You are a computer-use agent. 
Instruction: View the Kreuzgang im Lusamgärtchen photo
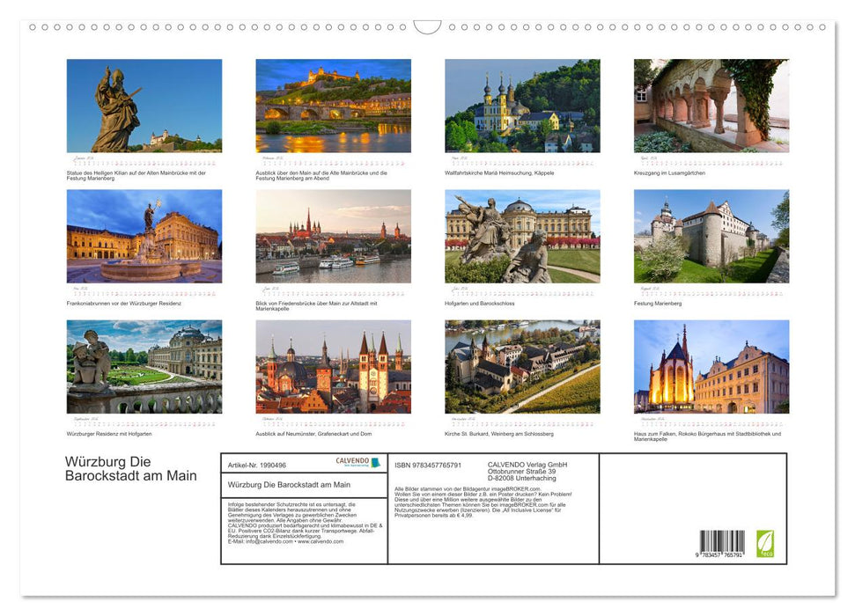point(710,106)
